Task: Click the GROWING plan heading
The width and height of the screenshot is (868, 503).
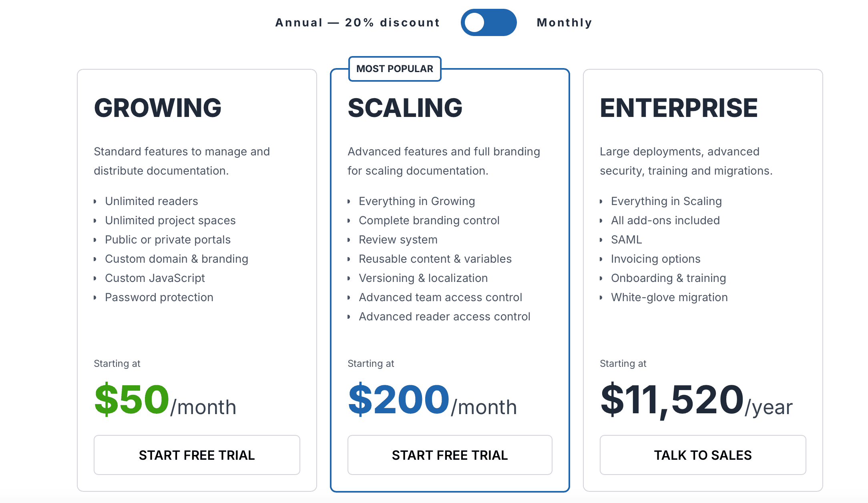Action: pyautogui.click(x=158, y=108)
